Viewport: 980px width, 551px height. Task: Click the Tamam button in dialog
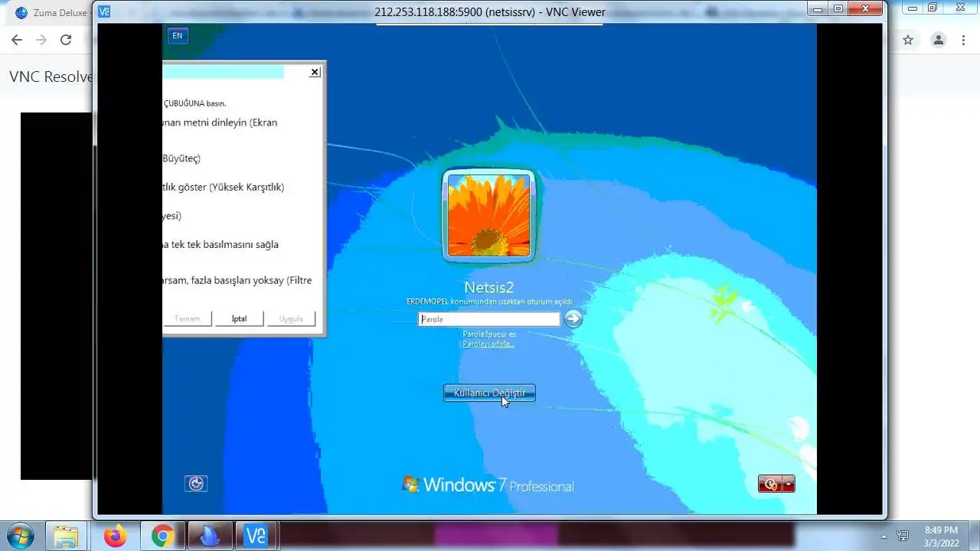(x=188, y=318)
